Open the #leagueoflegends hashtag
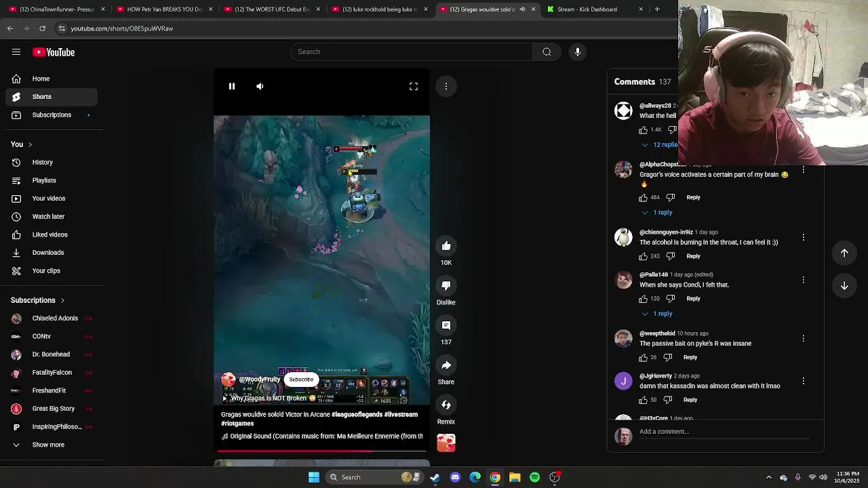868x488 pixels. pos(357,414)
